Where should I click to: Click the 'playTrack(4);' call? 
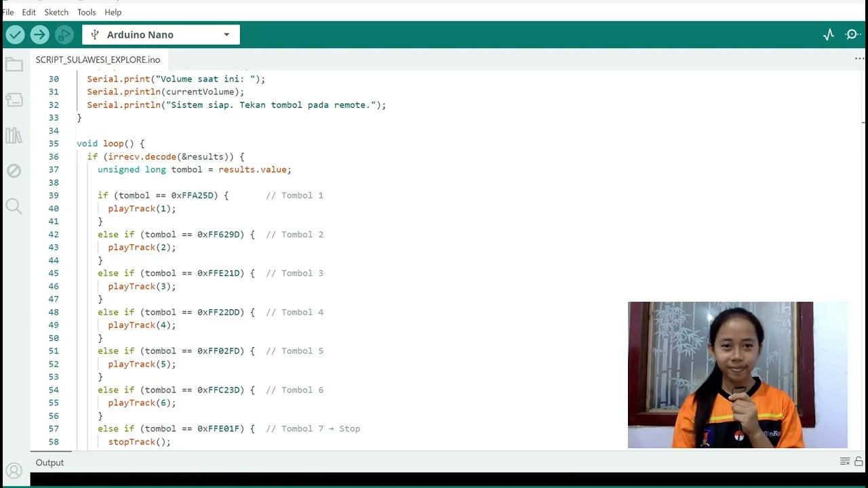pos(142,325)
